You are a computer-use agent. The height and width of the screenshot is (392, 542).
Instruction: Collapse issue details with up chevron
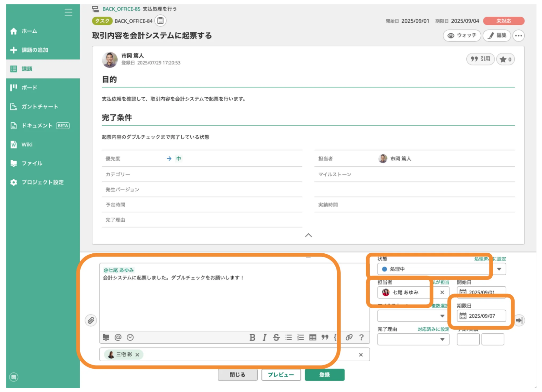tap(308, 235)
